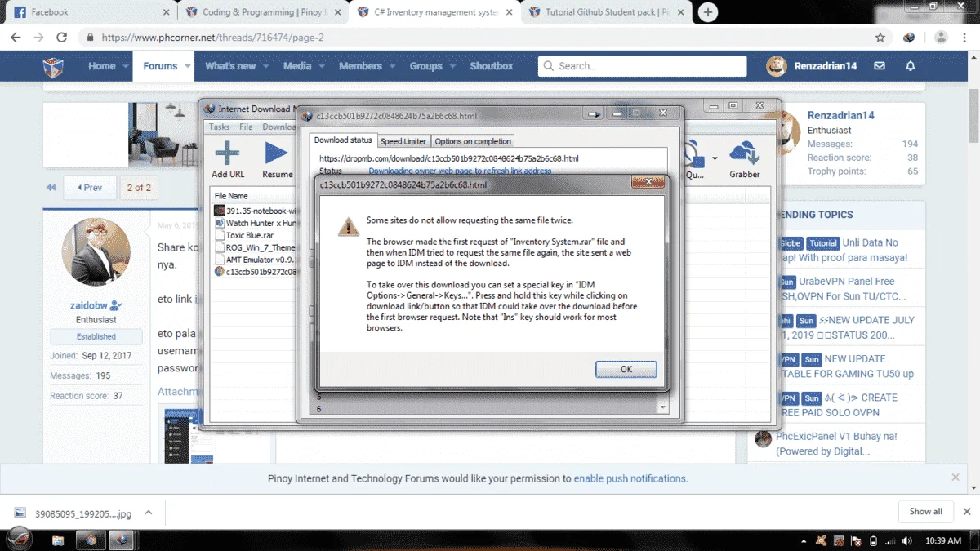
Task: Click the PHCorner site logo
Action: point(54,66)
